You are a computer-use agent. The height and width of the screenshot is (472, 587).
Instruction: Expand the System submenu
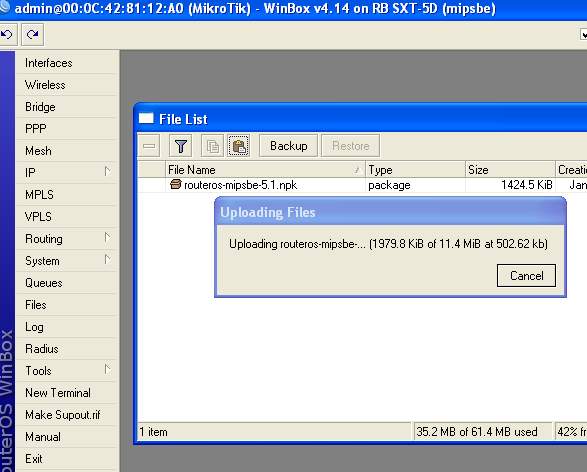pos(67,261)
